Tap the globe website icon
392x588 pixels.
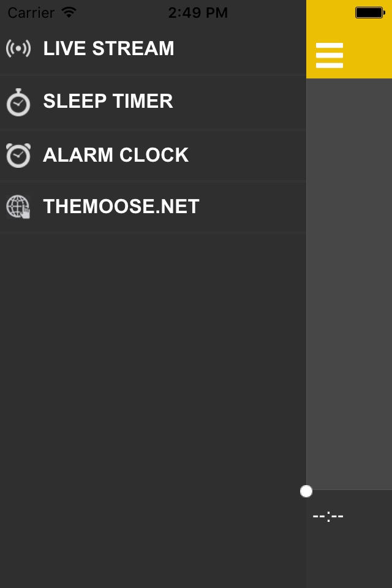pos(18,207)
